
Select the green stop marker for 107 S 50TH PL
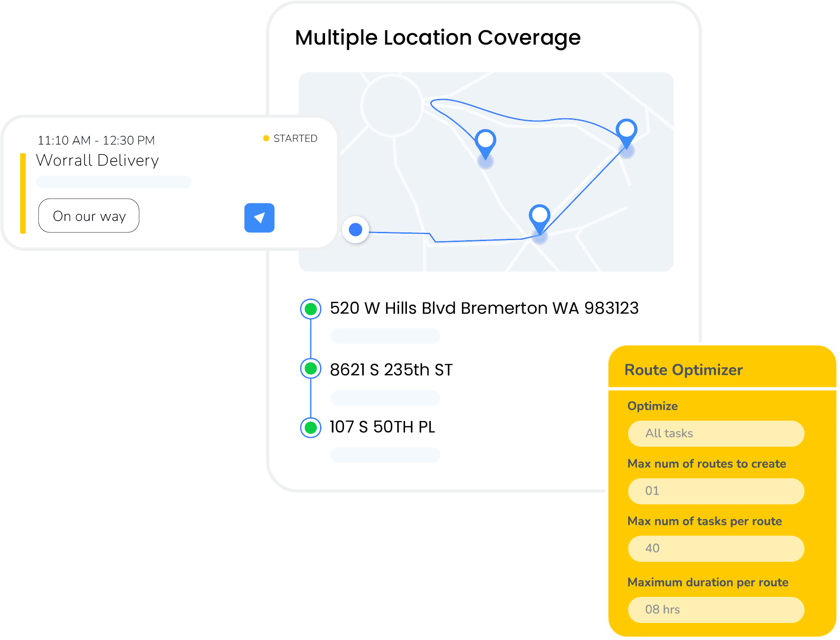point(310,427)
